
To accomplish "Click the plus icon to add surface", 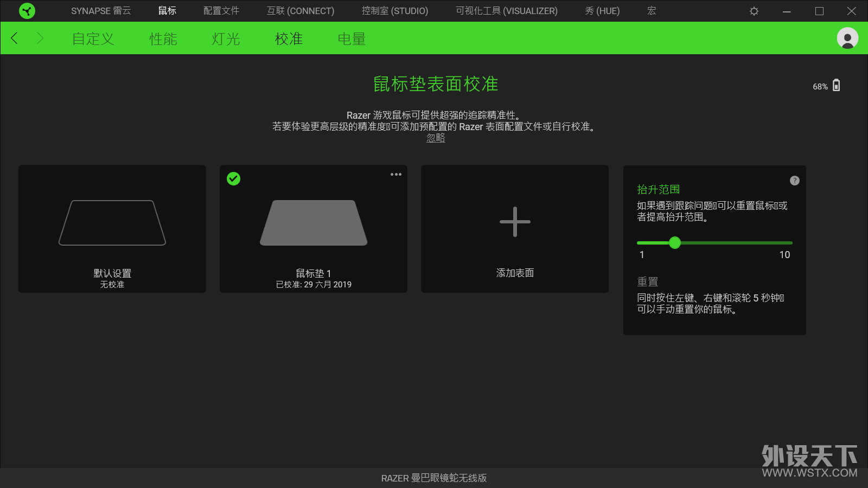I will pos(515,222).
